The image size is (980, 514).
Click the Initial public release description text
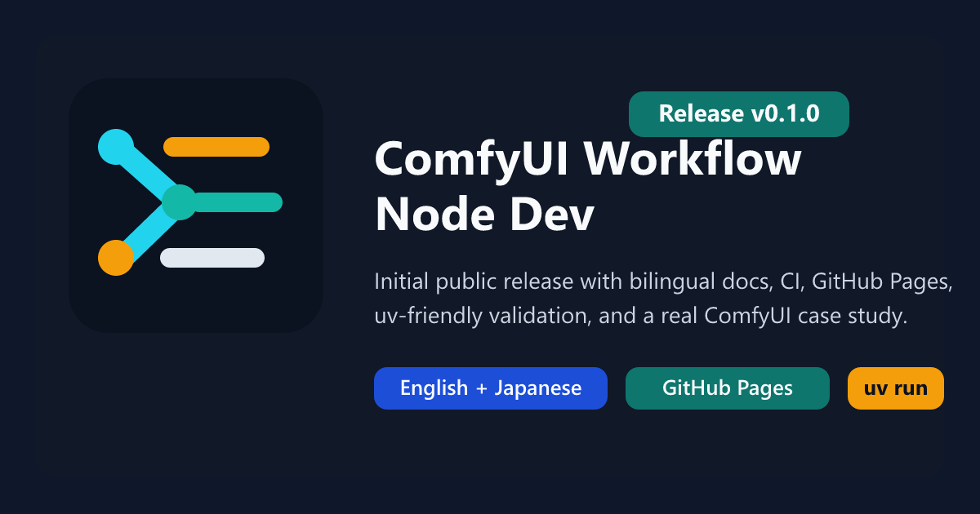click(x=664, y=299)
